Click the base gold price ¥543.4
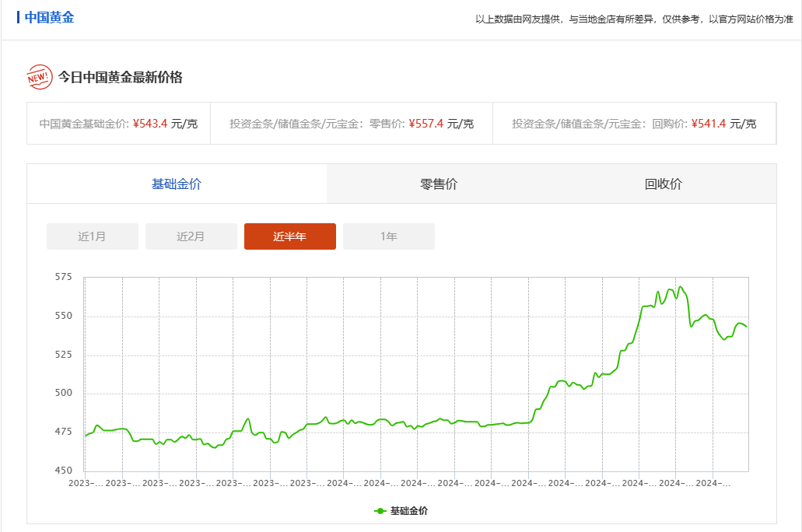The width and height of the screenshot is (802, 532). coord(150,124)
